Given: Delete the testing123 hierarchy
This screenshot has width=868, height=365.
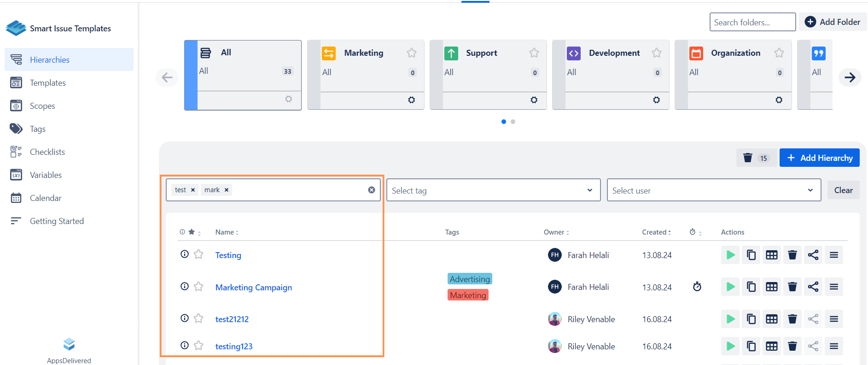Looking at the screenshot, I should (792, 346).
